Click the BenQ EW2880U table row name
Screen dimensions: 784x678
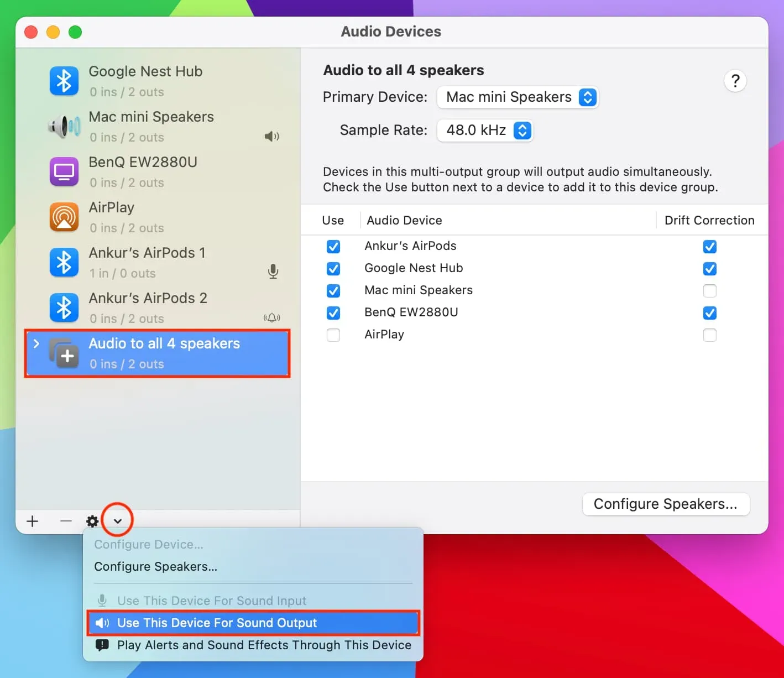pyautogui.click(x=411, y=312)
